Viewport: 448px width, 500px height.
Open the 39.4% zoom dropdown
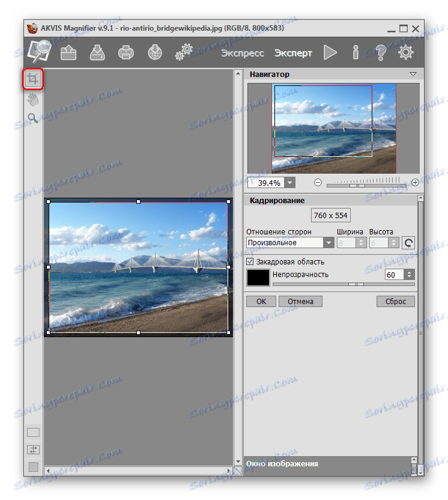(x=289, y=183)
